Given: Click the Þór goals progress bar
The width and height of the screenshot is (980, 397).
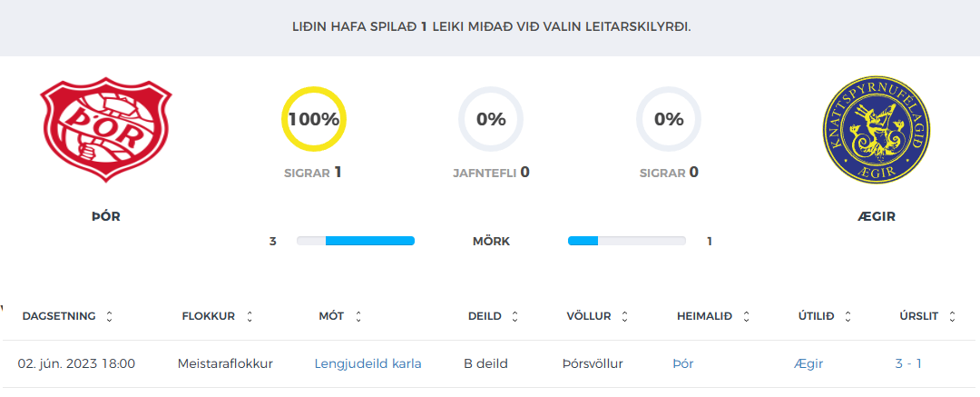Looking at the screenshot, I should coord(356,241).
